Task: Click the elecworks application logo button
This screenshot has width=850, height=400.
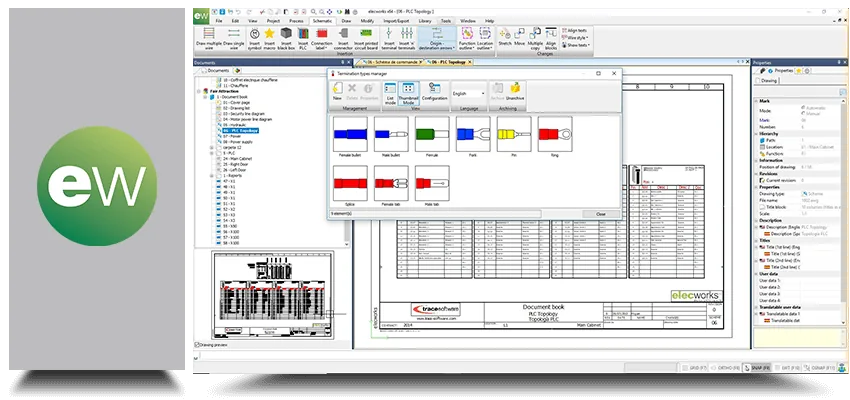Action: (201, 16)
